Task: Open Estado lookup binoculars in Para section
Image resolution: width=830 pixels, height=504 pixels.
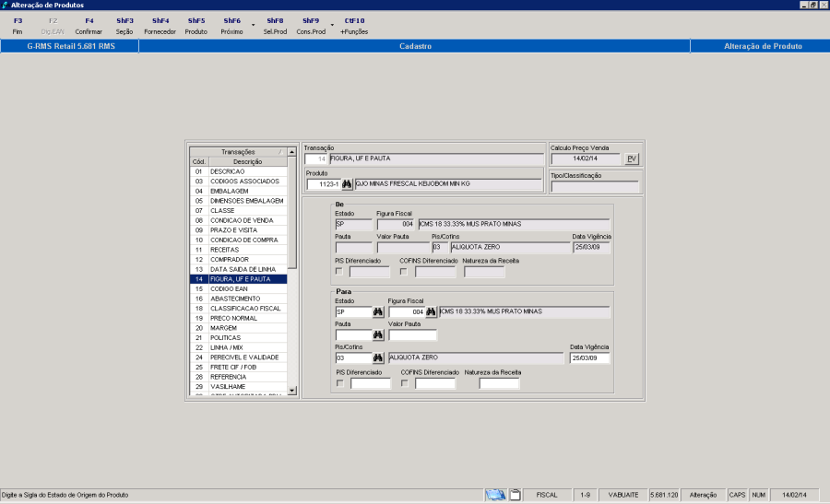Action: click(x=378, y=312)
